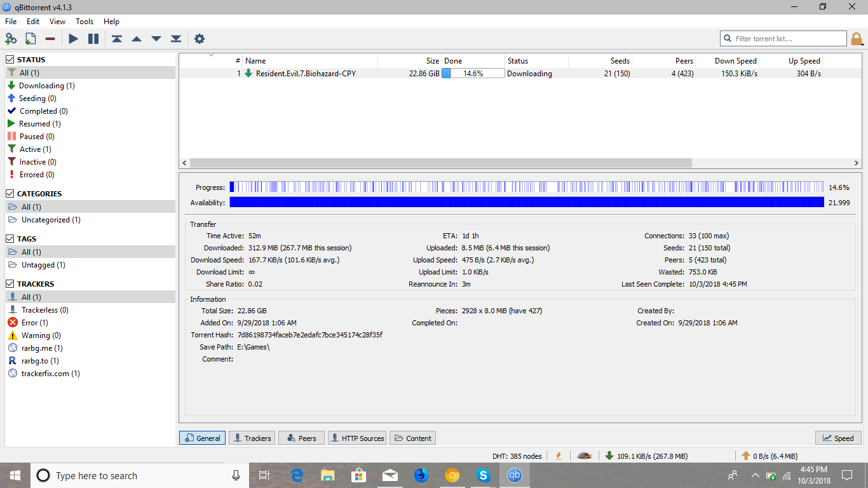The height and width of the screenshot is (488, 868).
Task: Select Trackerless (0) tracker filter
Action: click(90, 310)
